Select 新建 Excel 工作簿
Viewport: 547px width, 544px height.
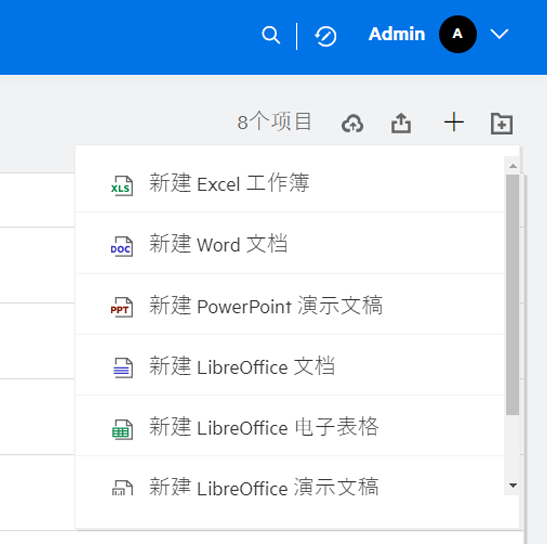point(290,184)
